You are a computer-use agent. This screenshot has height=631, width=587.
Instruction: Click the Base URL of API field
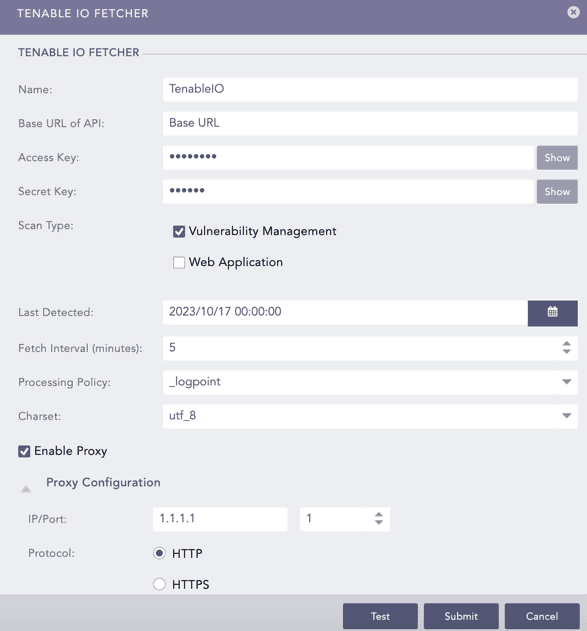(x=370, y=123)
